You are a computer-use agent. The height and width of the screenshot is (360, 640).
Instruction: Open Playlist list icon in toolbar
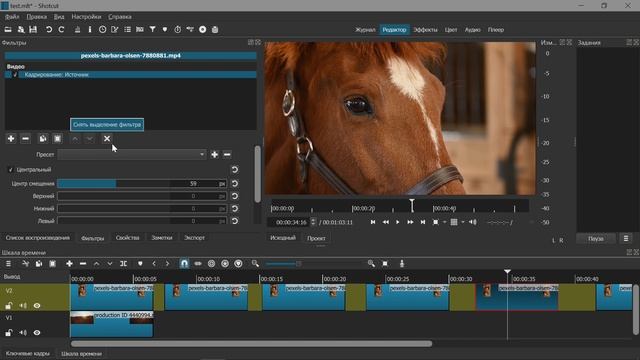[x=128, y=29]
